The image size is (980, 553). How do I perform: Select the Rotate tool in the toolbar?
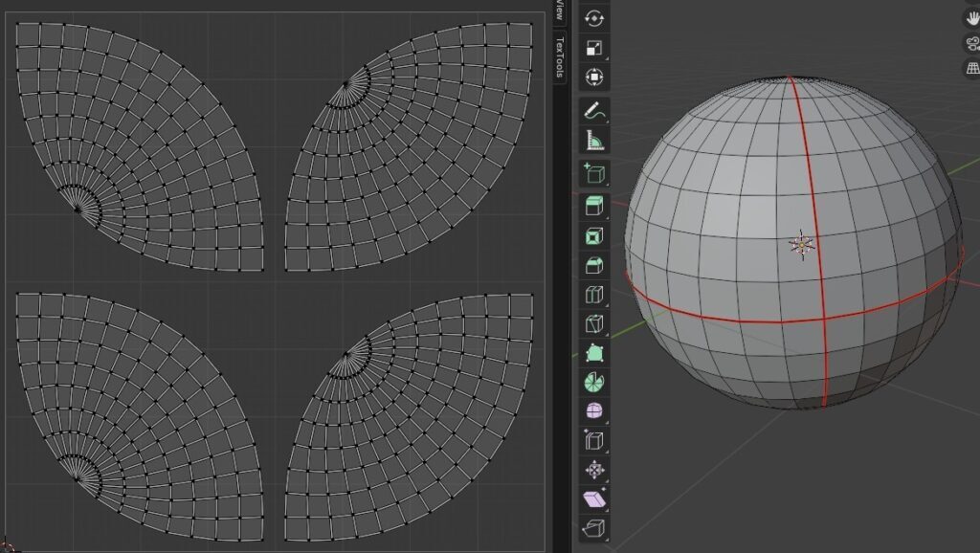[593, 19]
